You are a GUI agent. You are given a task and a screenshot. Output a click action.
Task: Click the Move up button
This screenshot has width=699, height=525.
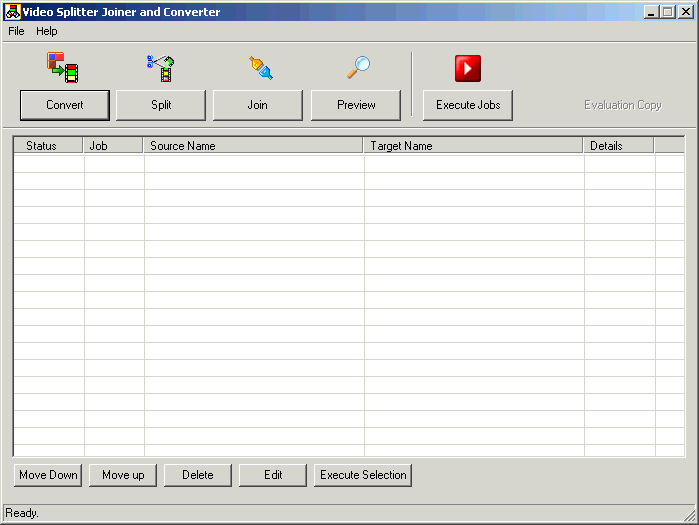(x=123, y=475)
